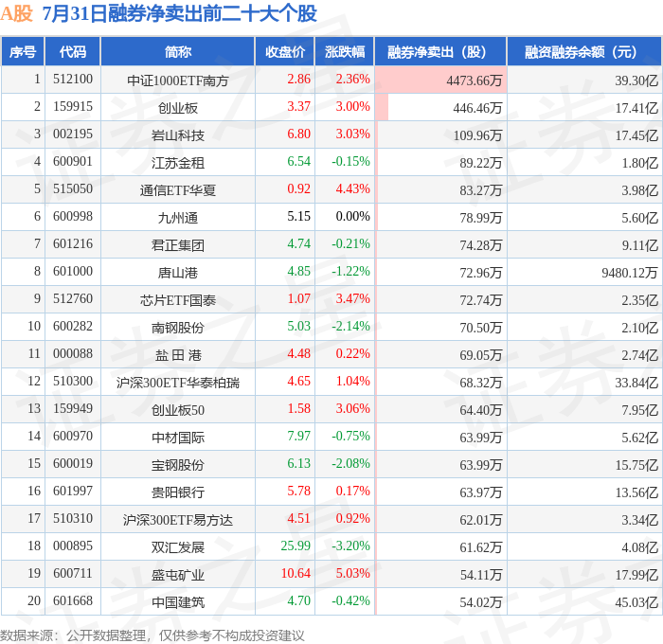
Task: Click stock code 512100
Action: click(x=73, y=79)
